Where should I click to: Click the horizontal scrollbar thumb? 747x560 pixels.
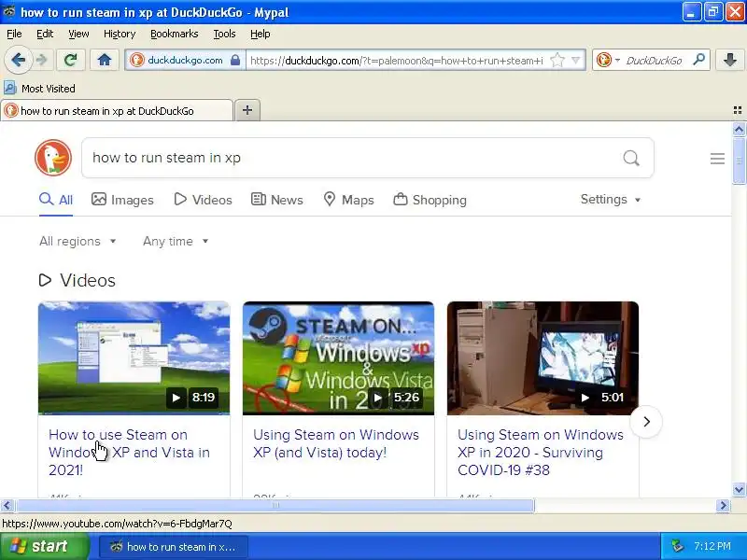pyautogui.click(x=275, y=505)
